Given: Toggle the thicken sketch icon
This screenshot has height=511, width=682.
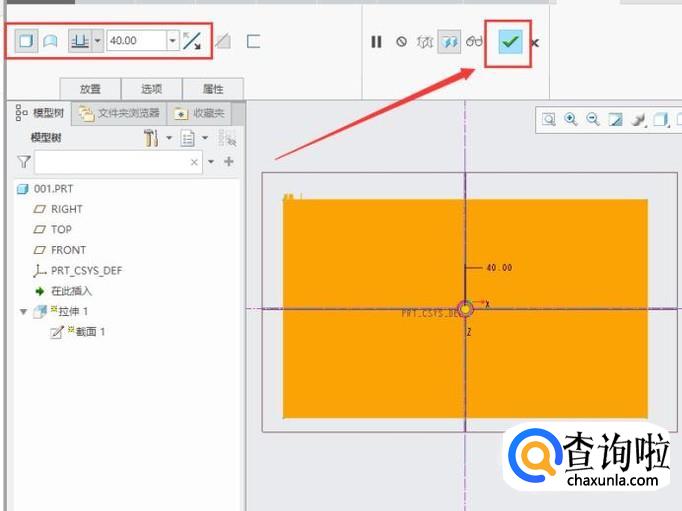Looking at the screenshot, I should point(253,42).
